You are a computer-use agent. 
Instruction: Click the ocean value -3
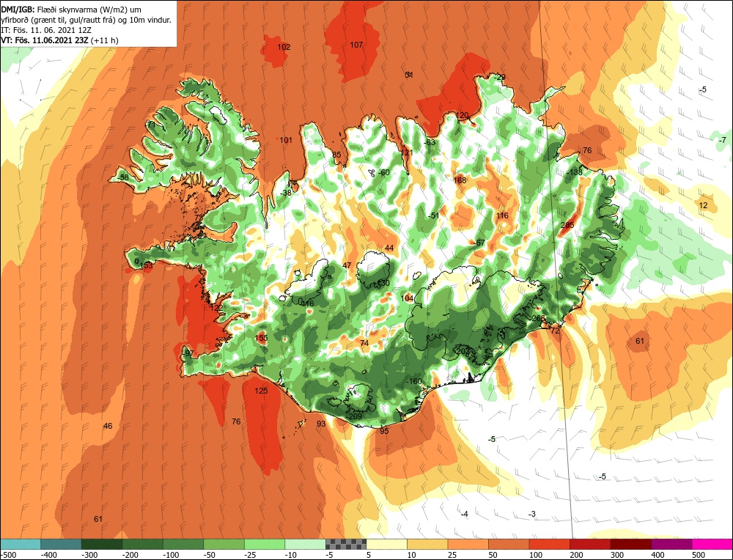point(532,515)
